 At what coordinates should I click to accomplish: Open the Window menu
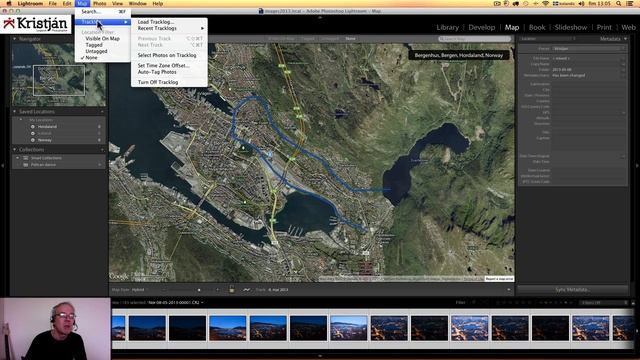pyautogui.click(x=138, y=3)
